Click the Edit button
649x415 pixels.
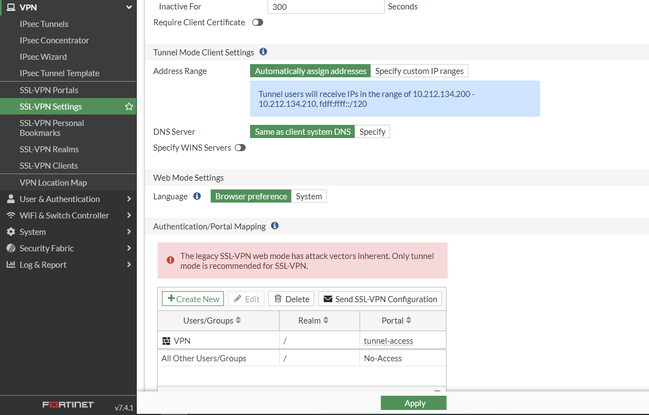point(246,299)
